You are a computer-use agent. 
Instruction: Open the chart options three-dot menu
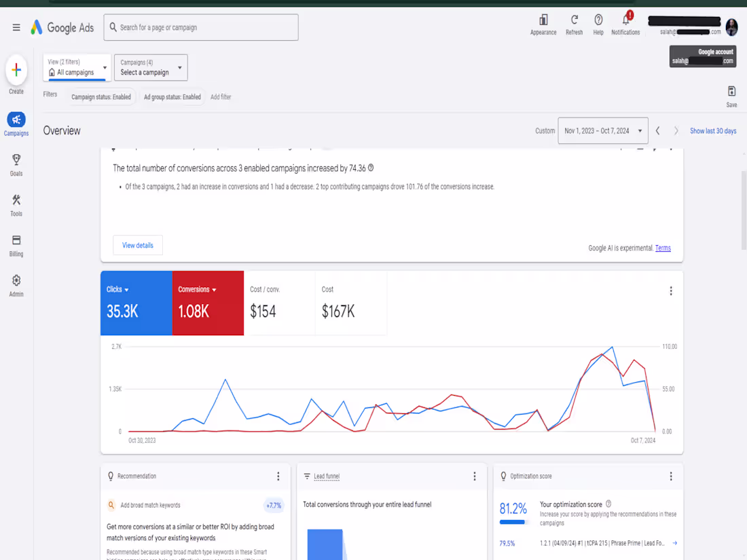[671, 291]
